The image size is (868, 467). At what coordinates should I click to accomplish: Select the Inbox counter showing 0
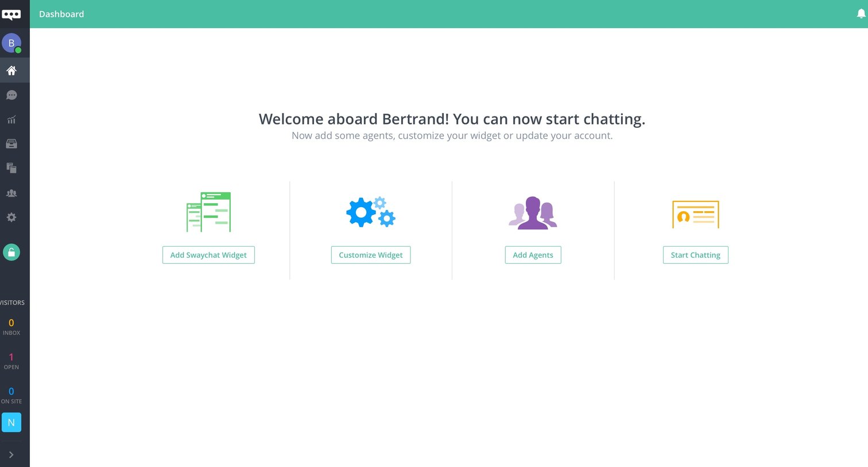coord(11,327)
